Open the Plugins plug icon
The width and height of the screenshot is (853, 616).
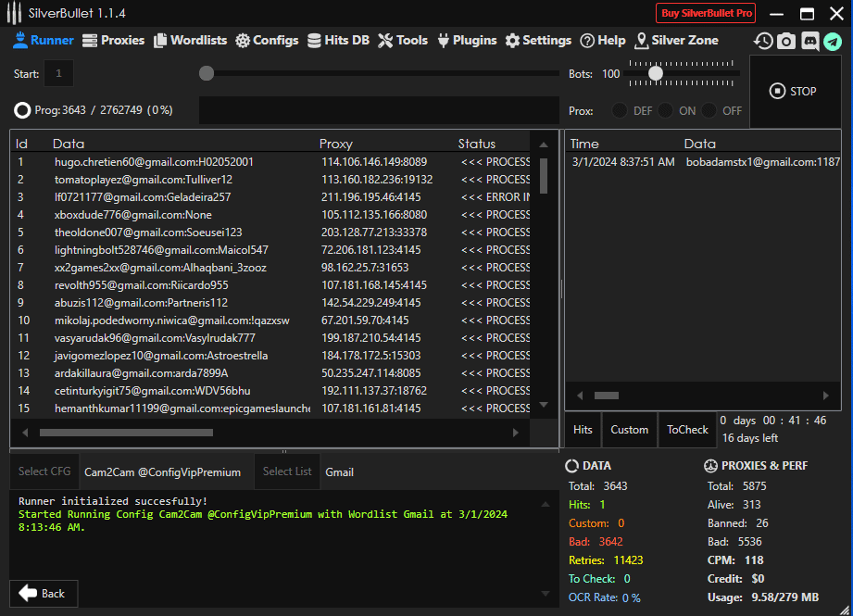[x=444, y=41]
